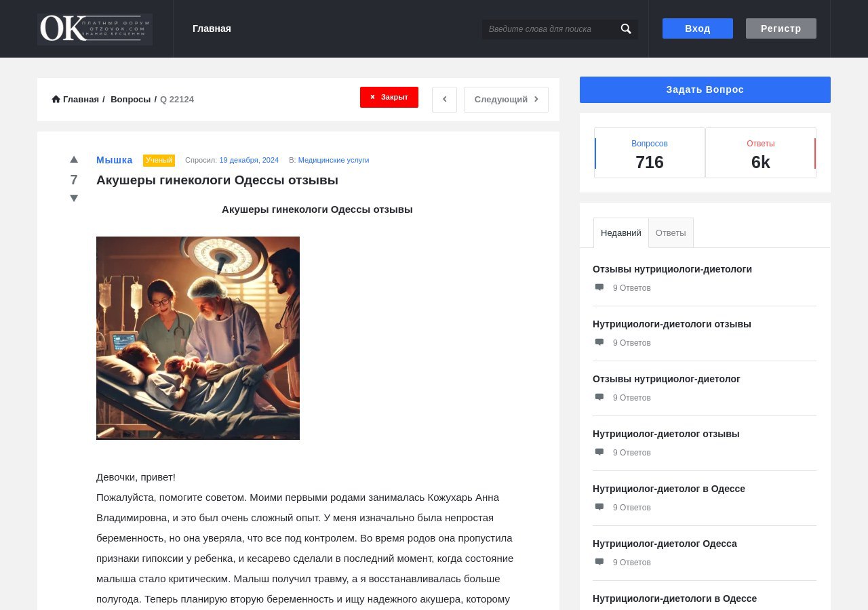This screenshot has width=868, height=610.
Task: Open Нутрициологи-диетологи отзывы question
Action: (672, 324)
